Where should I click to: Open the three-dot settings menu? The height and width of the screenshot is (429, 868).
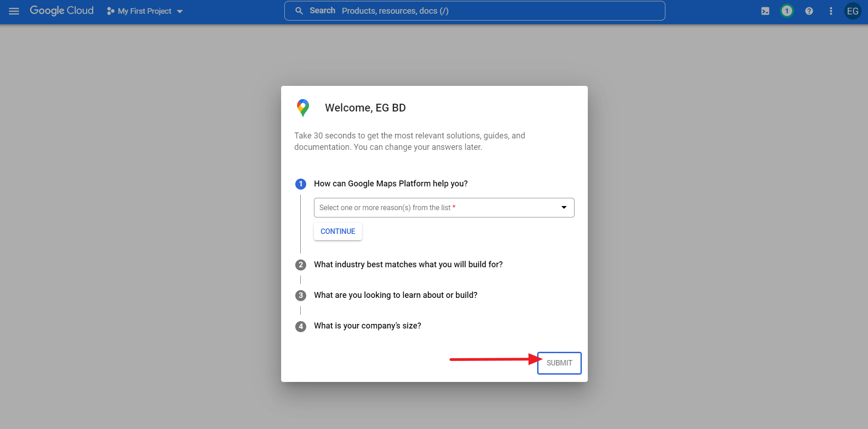click(x=831, y=11)
